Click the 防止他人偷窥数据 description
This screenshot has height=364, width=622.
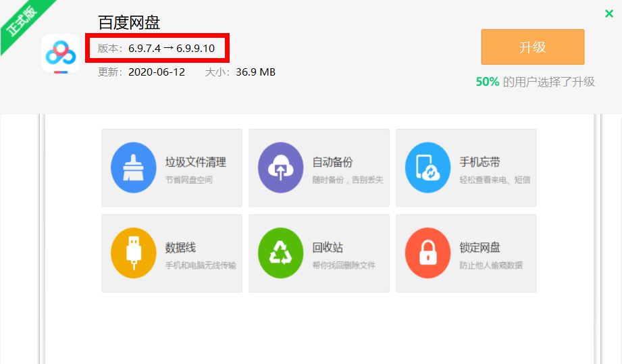[491, 265]
